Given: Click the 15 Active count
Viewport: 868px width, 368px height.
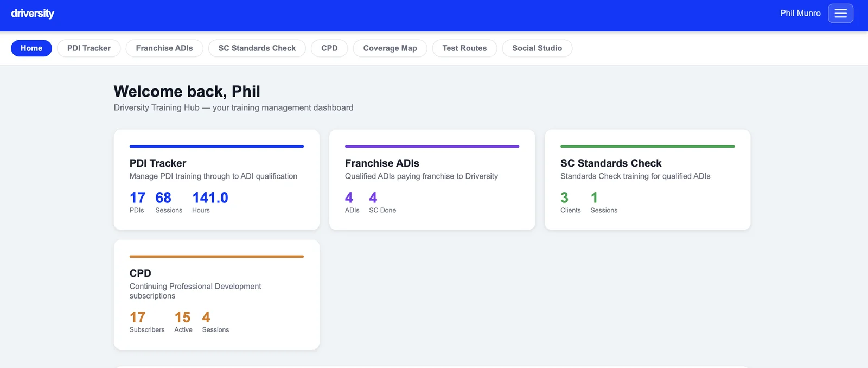Looking at the screenshot, I should click(x=182, y=318).
